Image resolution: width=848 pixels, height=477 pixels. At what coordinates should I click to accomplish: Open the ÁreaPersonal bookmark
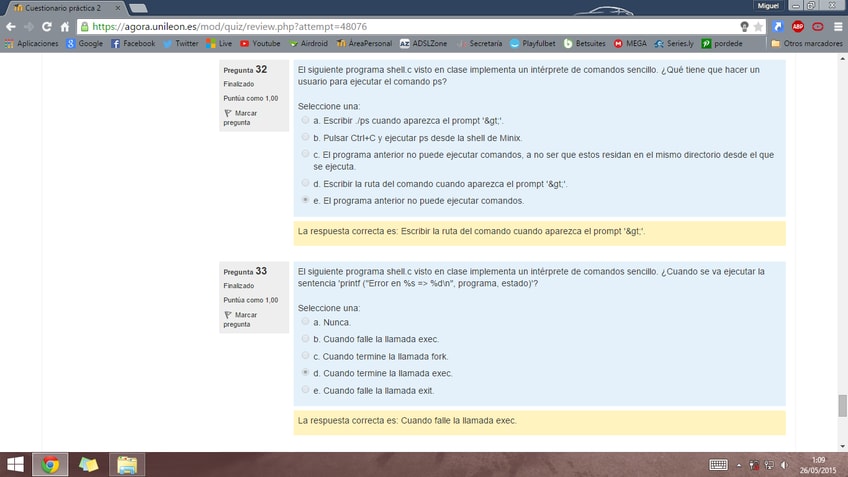tap(364, 43)
